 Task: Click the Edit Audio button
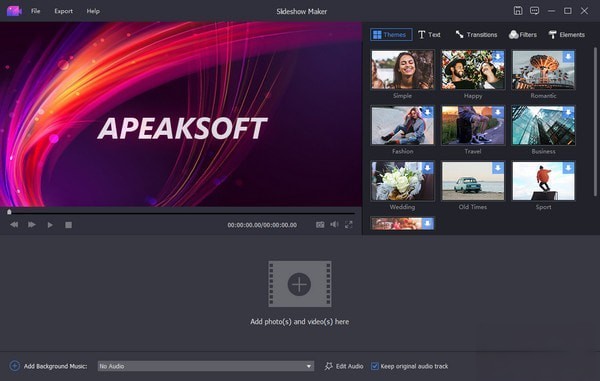[344, 366]
